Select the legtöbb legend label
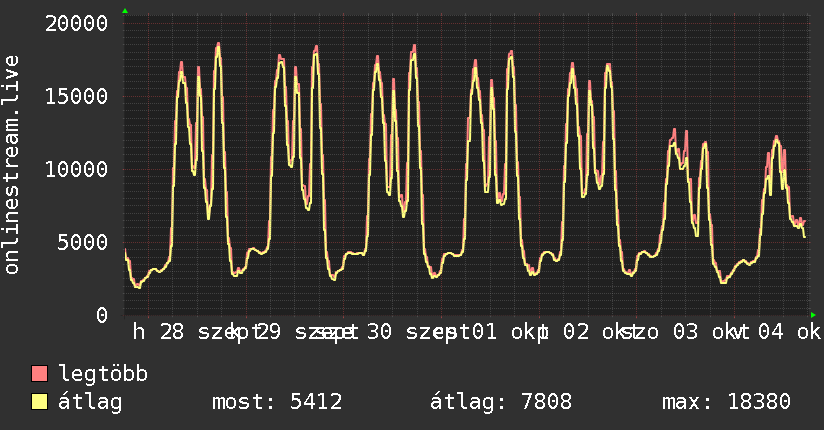The image size is (824, 430). click(103, 374)
